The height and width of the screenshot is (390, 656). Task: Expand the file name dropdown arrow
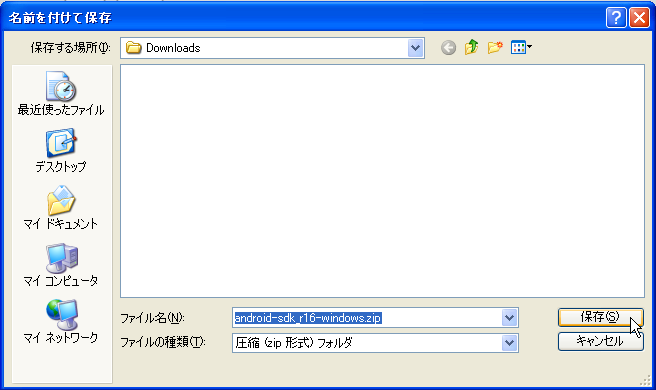click(x=510, y=318)
